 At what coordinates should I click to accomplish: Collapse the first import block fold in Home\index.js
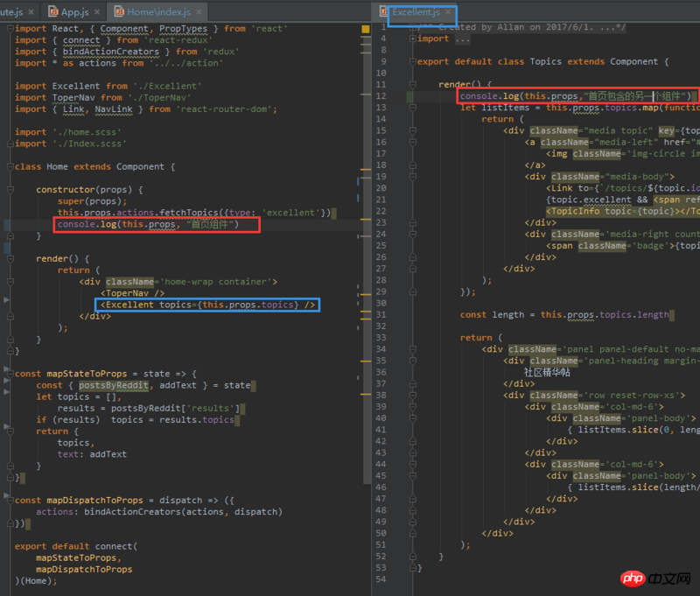(10, 29)
